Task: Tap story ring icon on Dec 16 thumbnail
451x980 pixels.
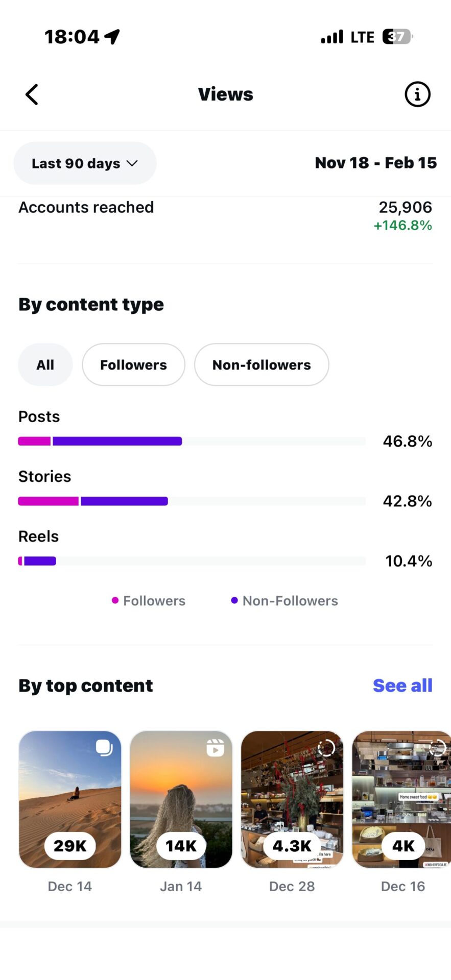Action: pyautogui.click(x=437, y=748)
